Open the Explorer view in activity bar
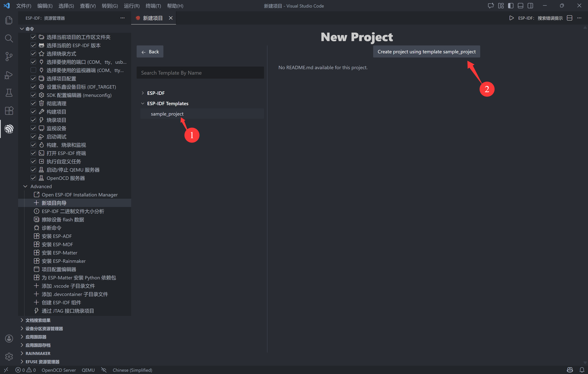 pyautogui.click(x=9, y=20)
